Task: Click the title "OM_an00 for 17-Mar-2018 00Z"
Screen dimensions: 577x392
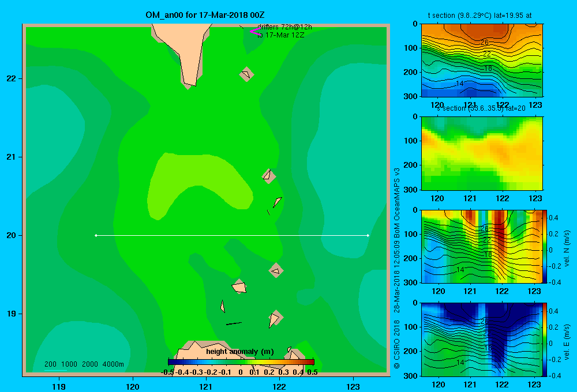Action: point(205,15)
